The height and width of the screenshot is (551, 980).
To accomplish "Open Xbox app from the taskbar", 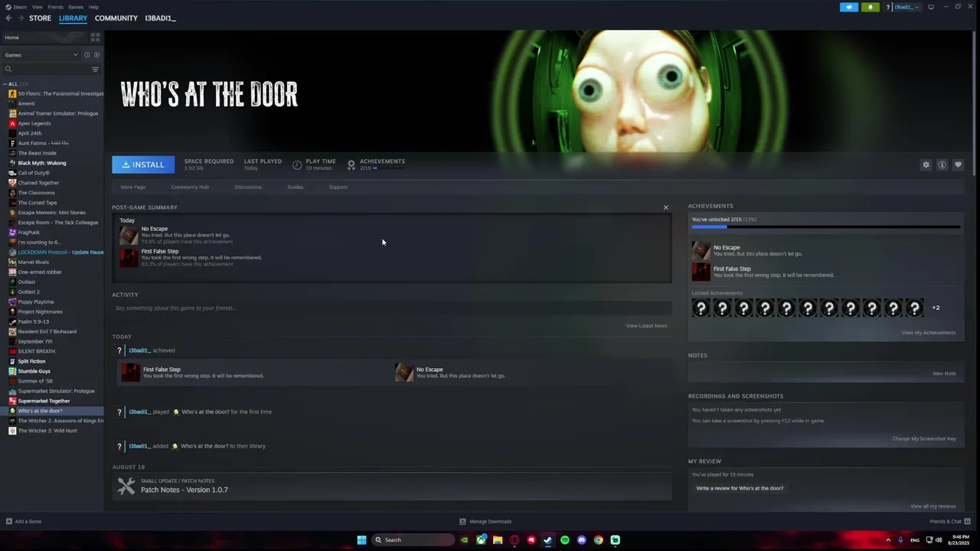I will coord(481,540).
